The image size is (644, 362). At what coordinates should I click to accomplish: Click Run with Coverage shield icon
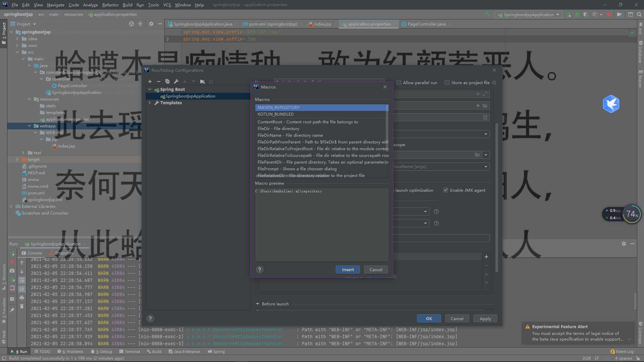586,14
